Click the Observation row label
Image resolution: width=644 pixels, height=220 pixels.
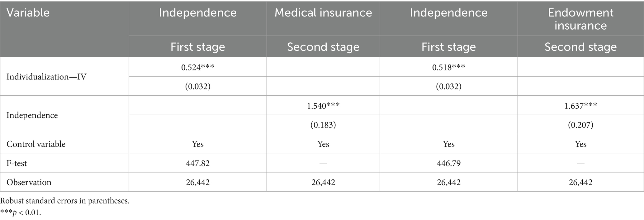point(29,182)
